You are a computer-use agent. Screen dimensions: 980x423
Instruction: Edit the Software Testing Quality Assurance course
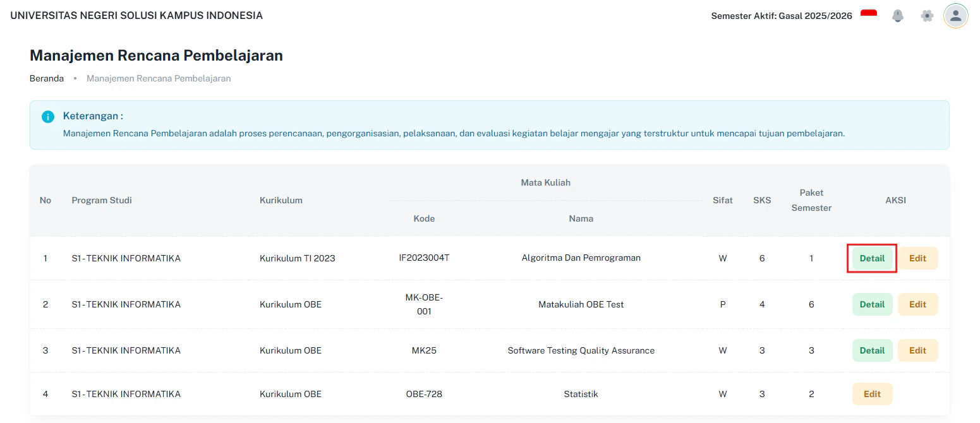917,350
